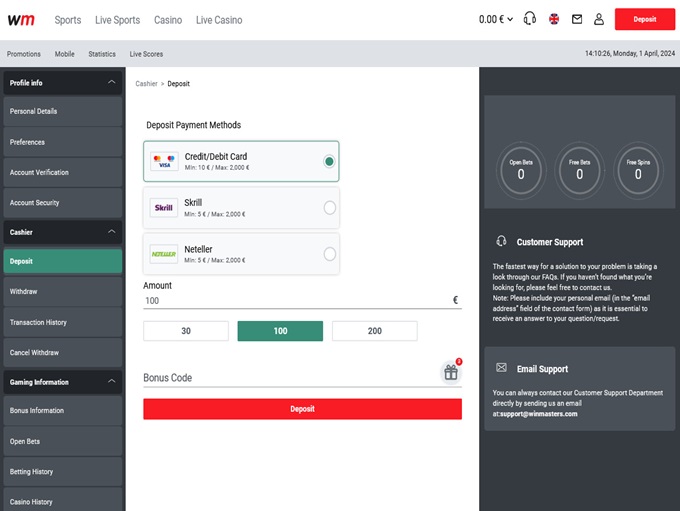Collapse the Profile info section
This screenshot has width=680, height=511.
110,82
